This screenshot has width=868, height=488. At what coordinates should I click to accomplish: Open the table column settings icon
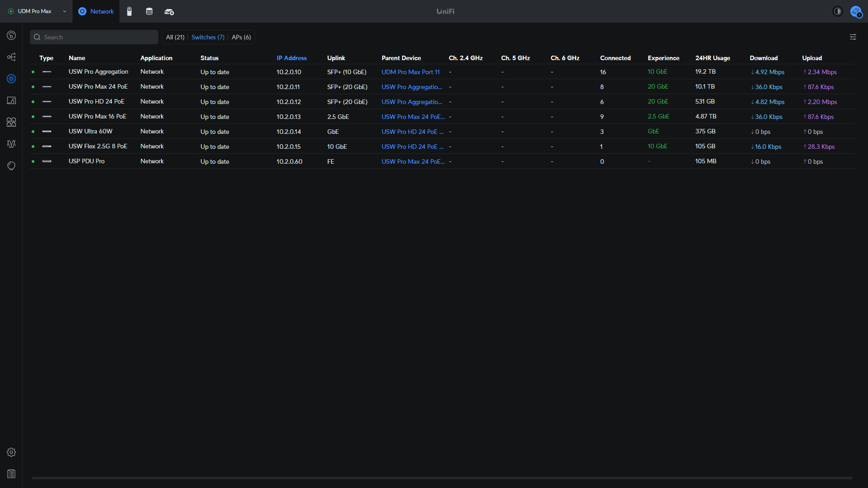(853, 37)
